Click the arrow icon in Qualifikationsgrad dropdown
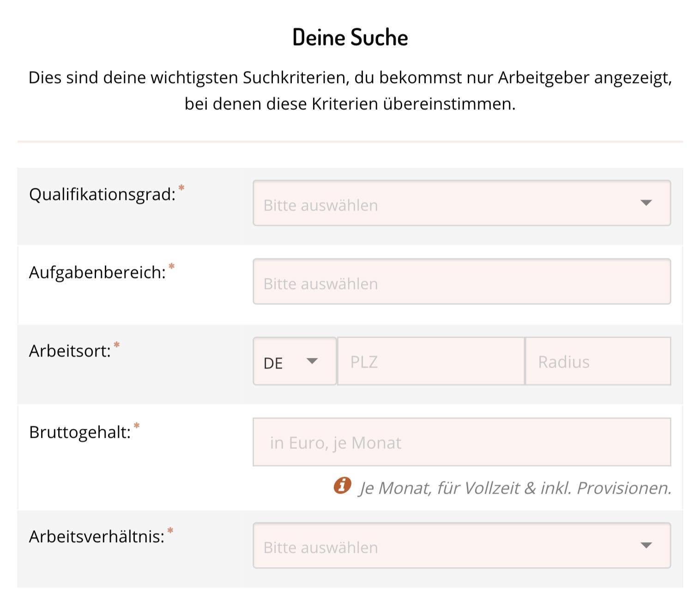The width and height of the screenshot is (700, 606). coord(646,203)
